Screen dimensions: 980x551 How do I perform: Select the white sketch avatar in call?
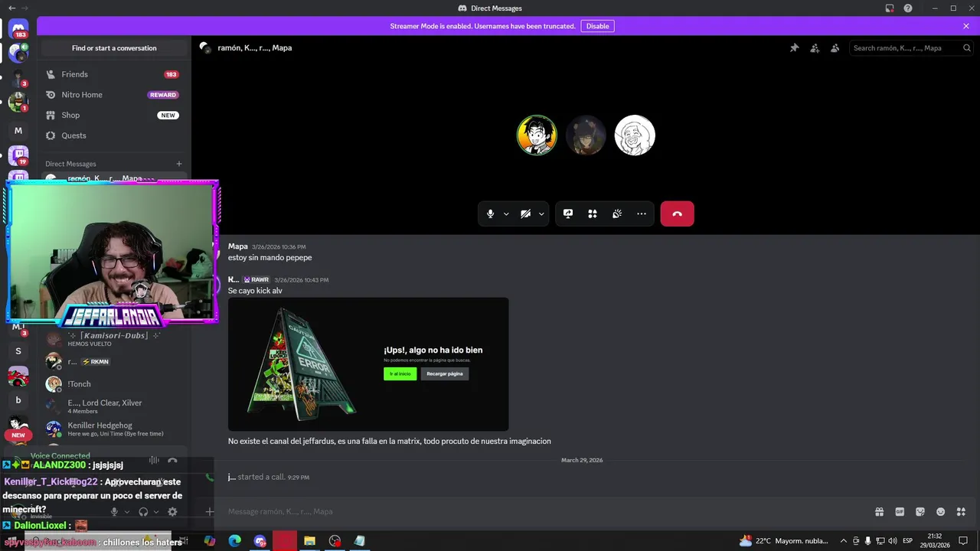coord(635,135)
